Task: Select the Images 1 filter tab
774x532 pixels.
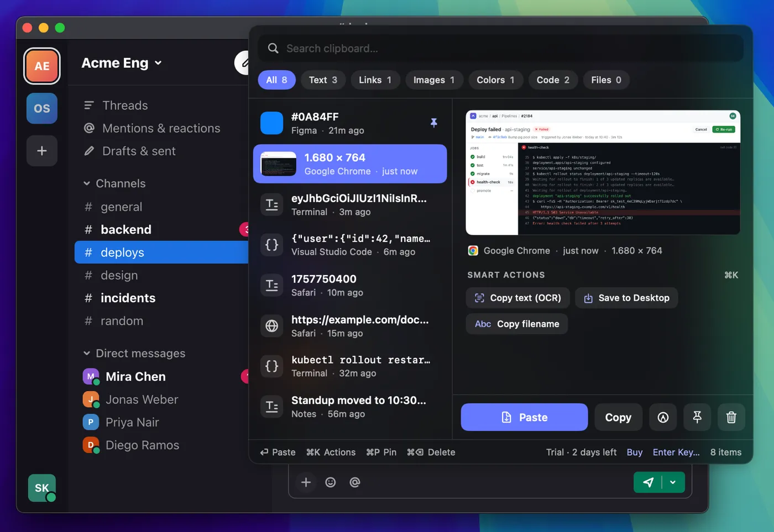Action: pyautogui.click(x=434, y=80)
